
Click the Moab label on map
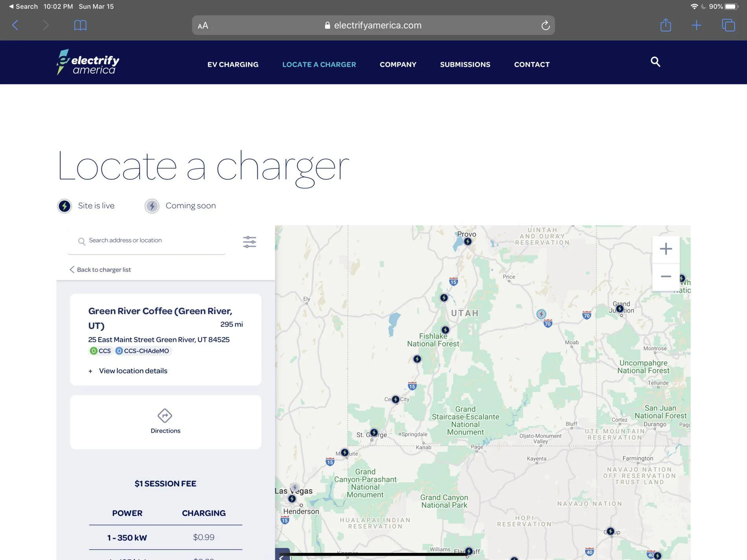coord(572,342)
